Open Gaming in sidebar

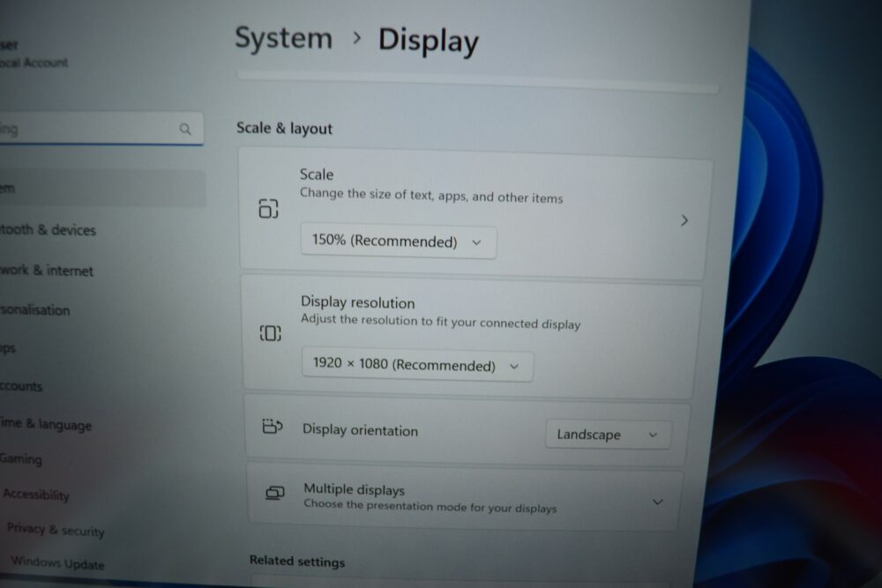pos(21,459)
